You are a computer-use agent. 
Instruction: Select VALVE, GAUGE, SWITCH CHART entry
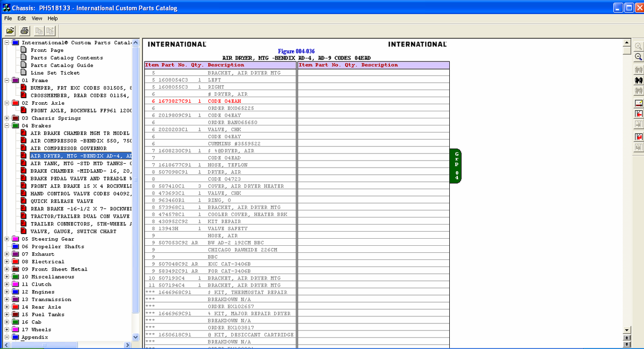[x=73, y=232]
